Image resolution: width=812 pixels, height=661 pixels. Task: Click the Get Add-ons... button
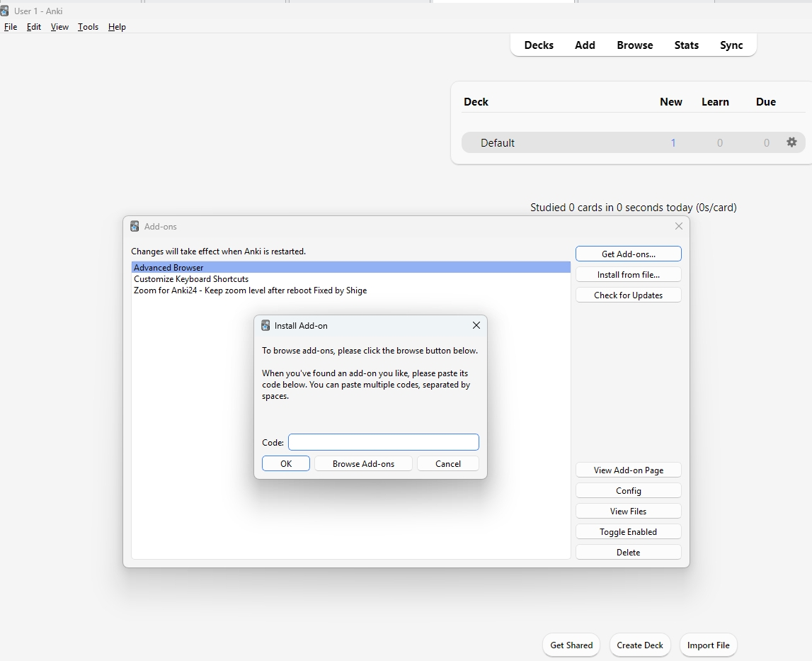[x=628, y=254]
